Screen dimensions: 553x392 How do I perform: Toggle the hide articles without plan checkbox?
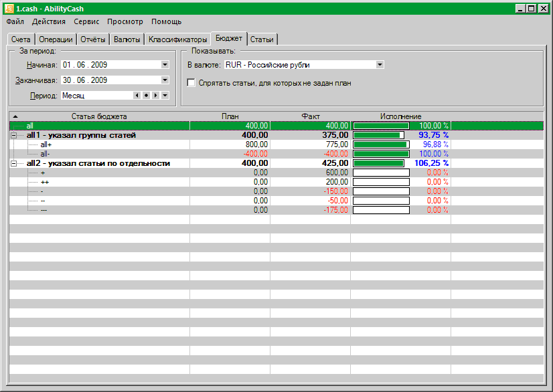pos(191,83)
